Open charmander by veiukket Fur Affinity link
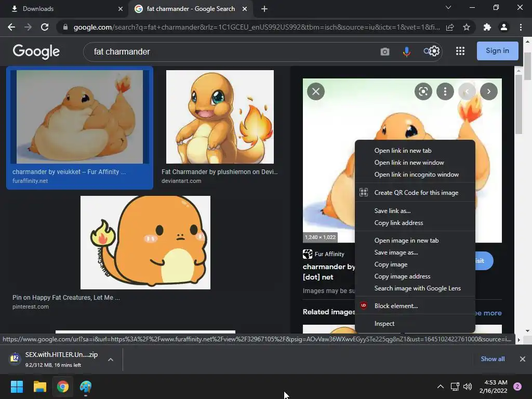 click(69, 172)
